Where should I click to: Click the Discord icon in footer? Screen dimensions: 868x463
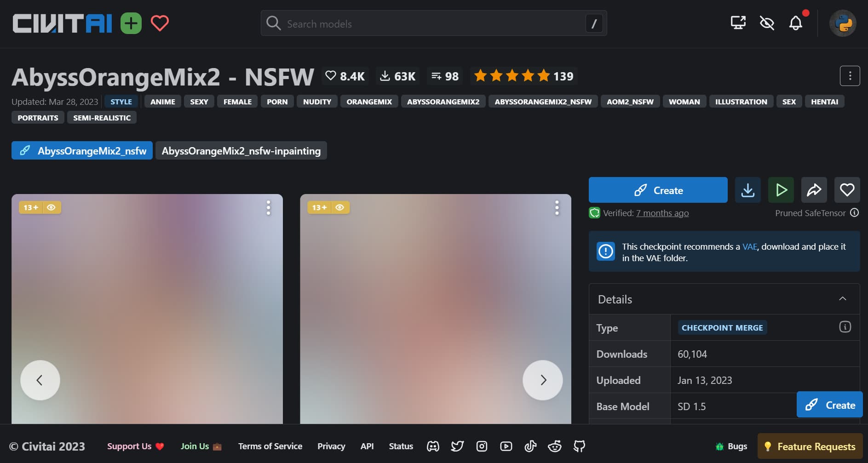(433, 446)
